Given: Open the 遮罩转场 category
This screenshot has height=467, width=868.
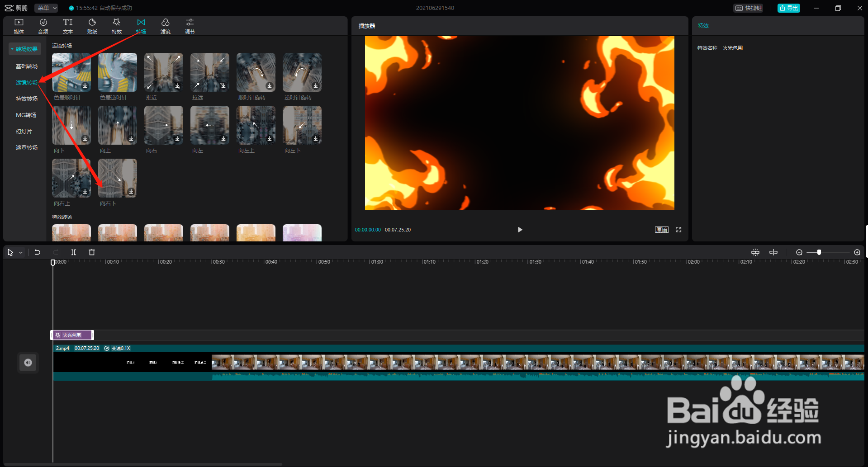Looking at the screenshot, I should pos(27,147).
